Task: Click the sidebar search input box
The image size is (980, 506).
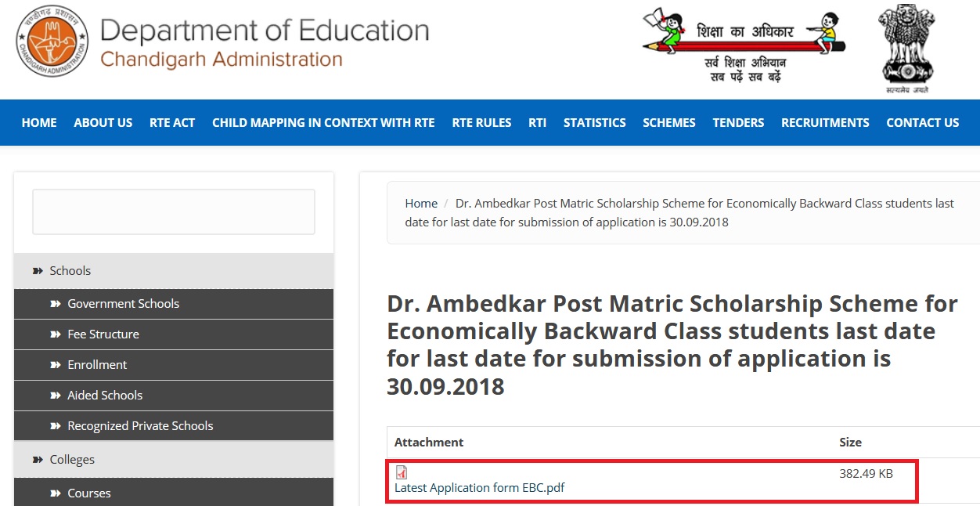Action: pos(174,211)
